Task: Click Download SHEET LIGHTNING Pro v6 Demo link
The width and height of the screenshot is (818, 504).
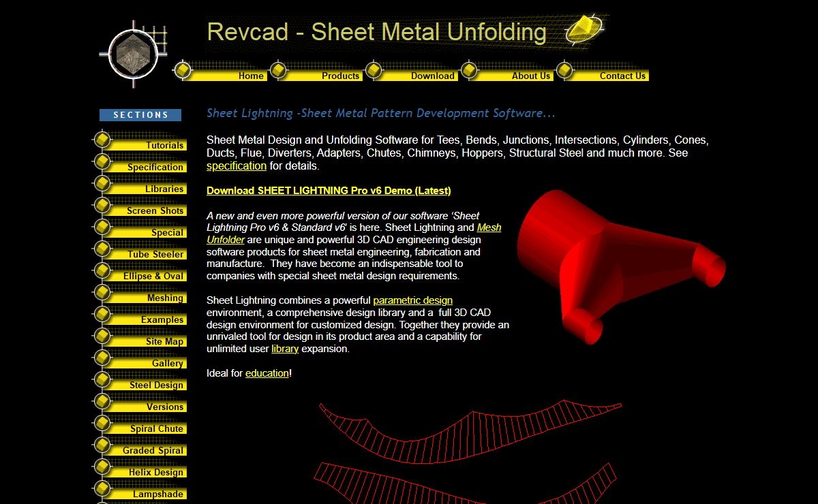Action: pos(329,191)
